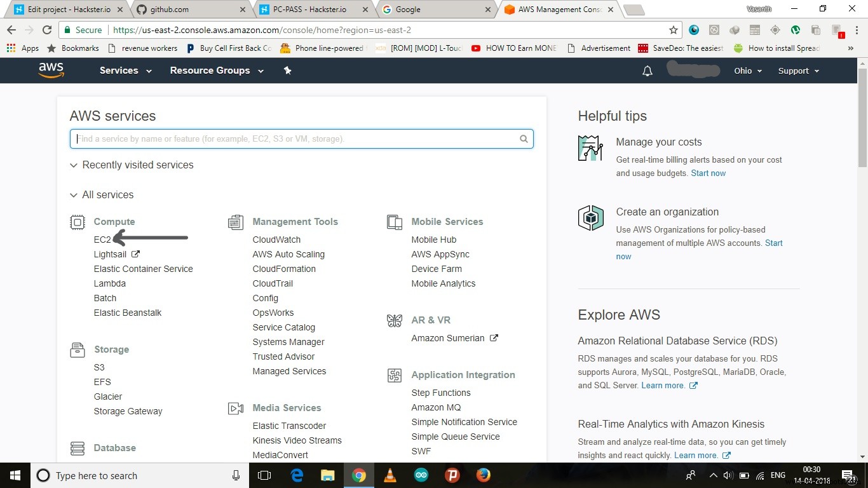Click the AWS logo in header

(51, 70)
